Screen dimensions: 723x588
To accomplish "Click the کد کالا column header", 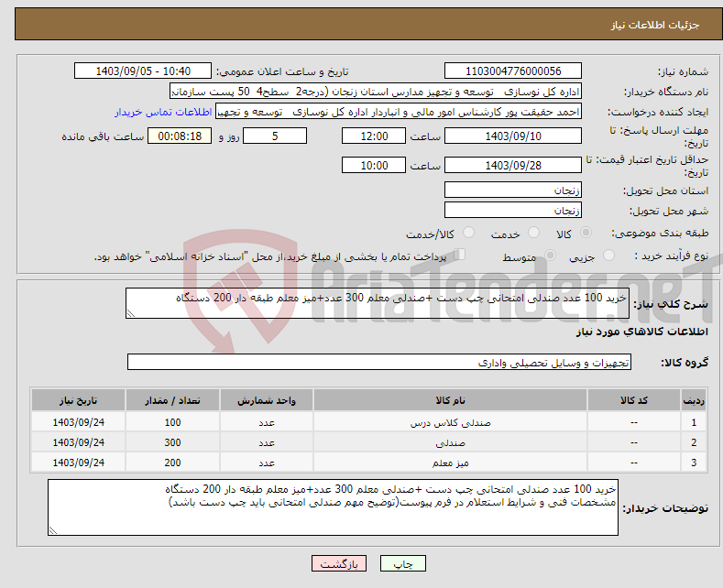I will click(634, 400).
